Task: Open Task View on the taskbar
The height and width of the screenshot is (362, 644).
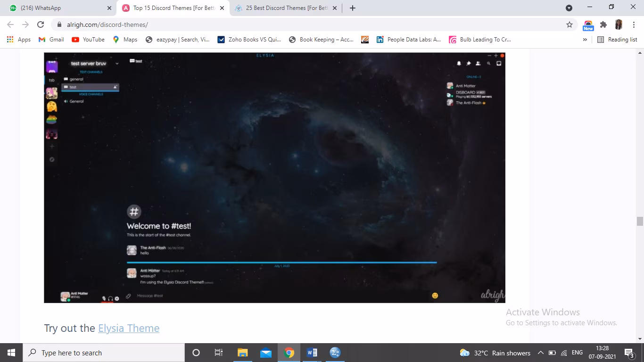Action: point(219,353)
